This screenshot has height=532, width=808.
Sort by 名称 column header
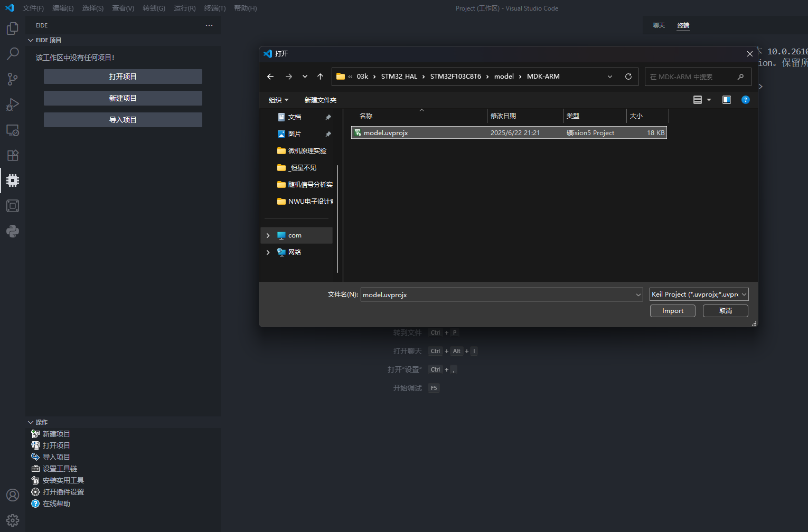click(420, 116)
